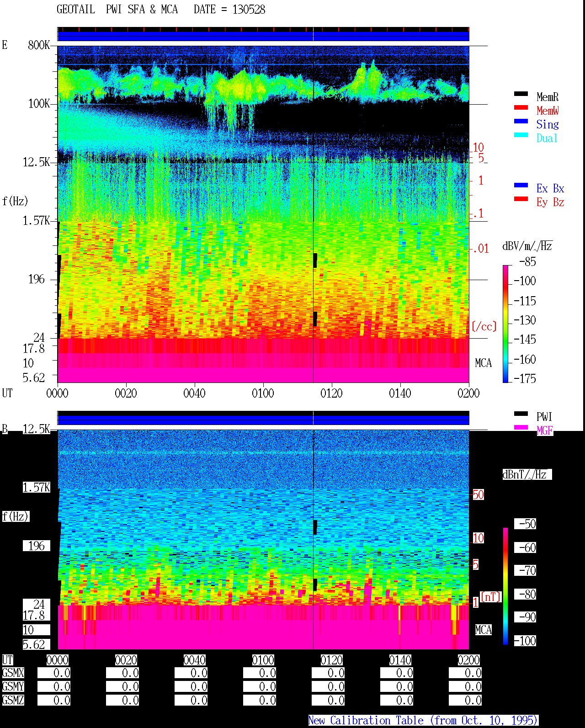This screenshot has height=728, width=585.
Task: Click the black PWI legend swatch
Action: 521,414
